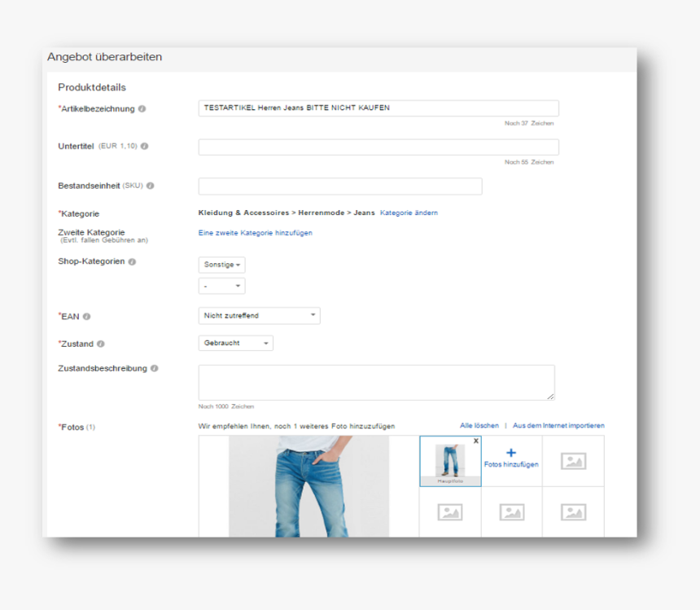This screenshot has height=610, width=700.
Task: Focus the Artikelbezeichnung title input field
Action: (378, 108)
